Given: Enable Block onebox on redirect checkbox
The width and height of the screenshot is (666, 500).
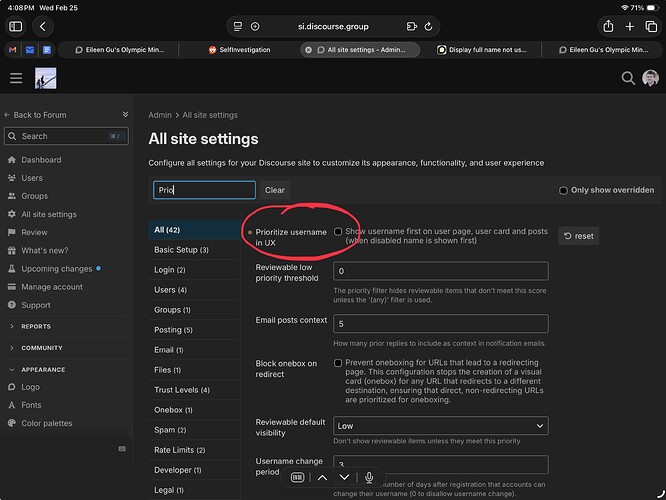Looking at the screenshot, I should click(x=338, y=363).
